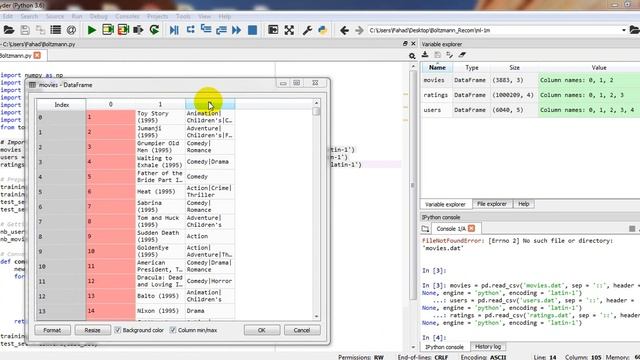Run the current cell icon
Viewport: 640px width, 360px height.
(x=108, y=30)
